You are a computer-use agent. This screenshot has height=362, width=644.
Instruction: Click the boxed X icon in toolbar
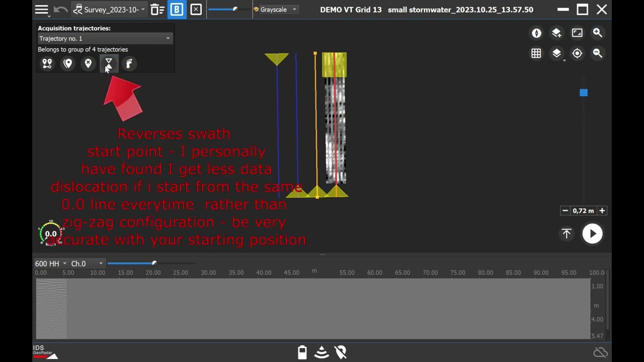(196, 10)
